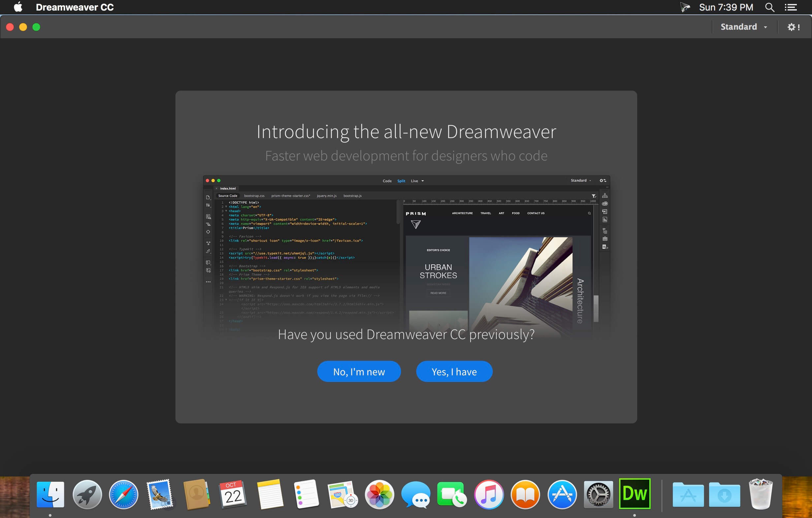
Task: Open the Dreamweaver CC application menu
Action: click(75, 7)
